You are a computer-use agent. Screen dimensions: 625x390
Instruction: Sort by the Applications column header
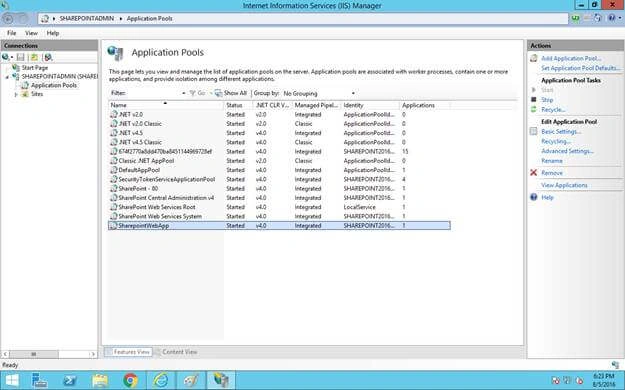(425, 105)
